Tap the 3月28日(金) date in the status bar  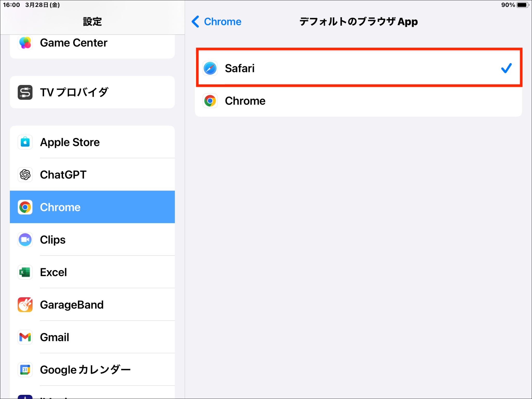pos(43,5)
